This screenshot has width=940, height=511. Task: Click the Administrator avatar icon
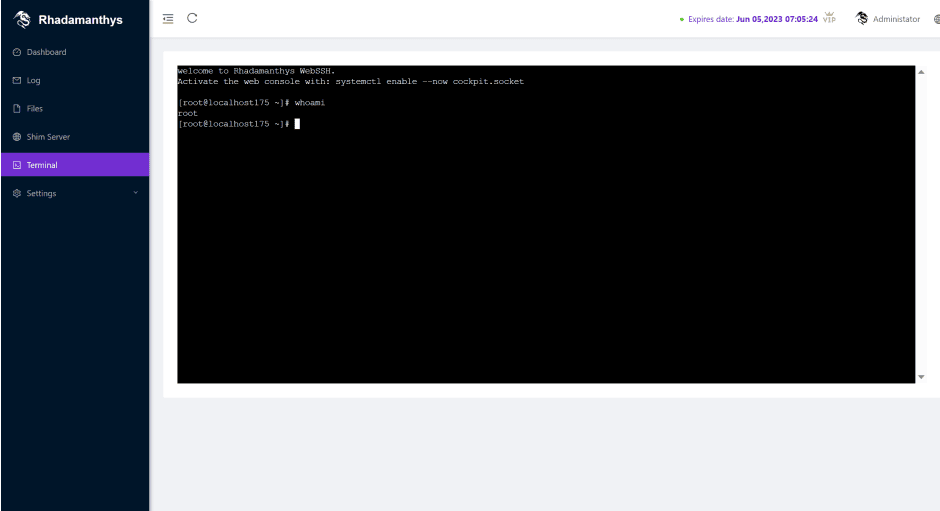pos(862,18)
